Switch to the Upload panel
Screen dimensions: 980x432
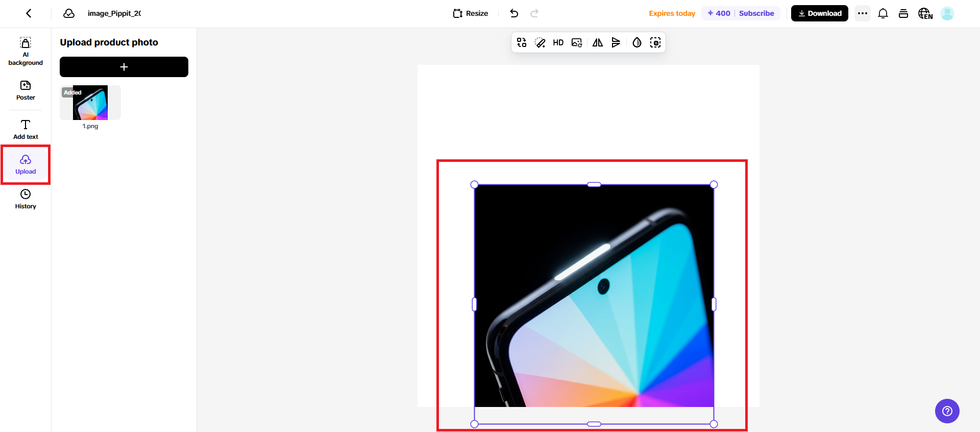click(26, 164)
